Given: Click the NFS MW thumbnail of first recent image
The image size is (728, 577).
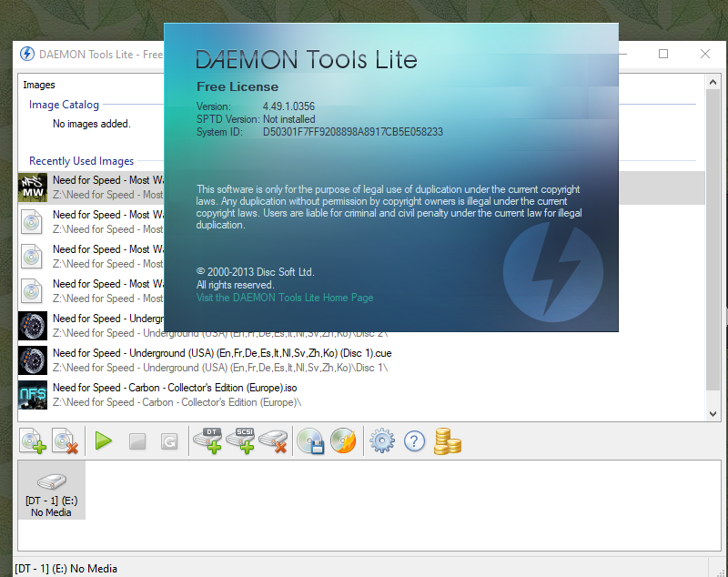Looking at the screenshot, I should 33,187.
